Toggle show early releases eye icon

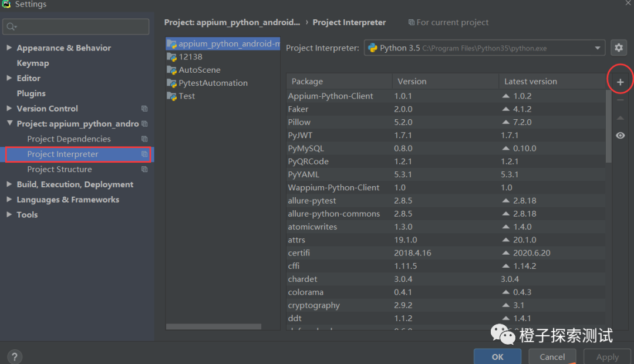pyautogui.click(x=620, y=136)
